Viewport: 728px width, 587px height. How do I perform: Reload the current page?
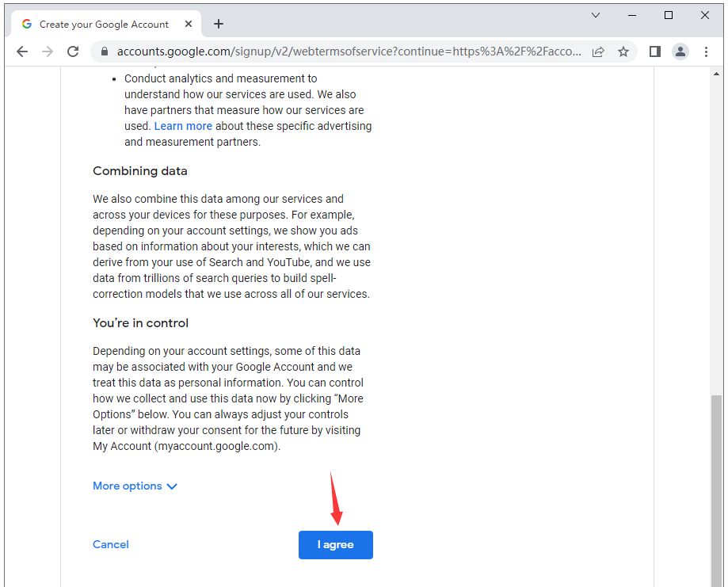73,51
